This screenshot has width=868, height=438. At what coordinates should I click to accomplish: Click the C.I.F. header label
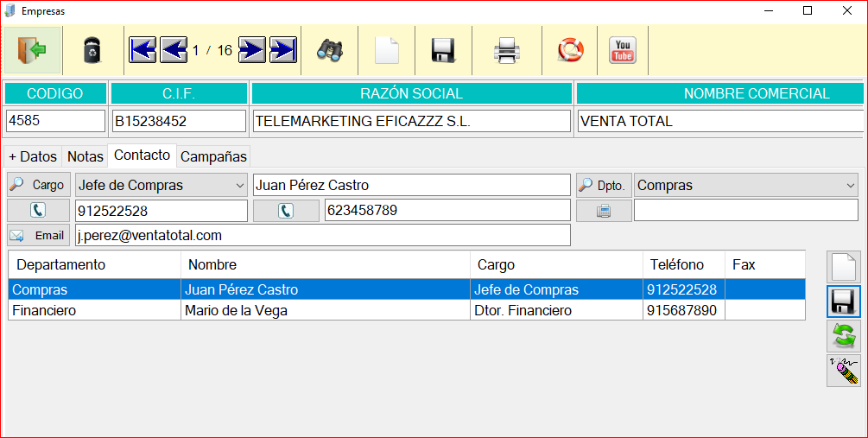(x=179, y=93)
